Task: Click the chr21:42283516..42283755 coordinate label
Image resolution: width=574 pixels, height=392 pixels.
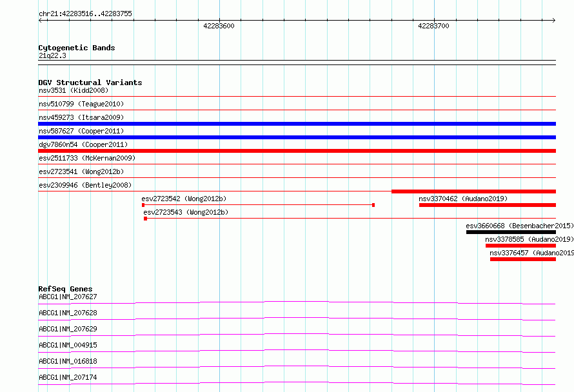Action: click(85, 14)
